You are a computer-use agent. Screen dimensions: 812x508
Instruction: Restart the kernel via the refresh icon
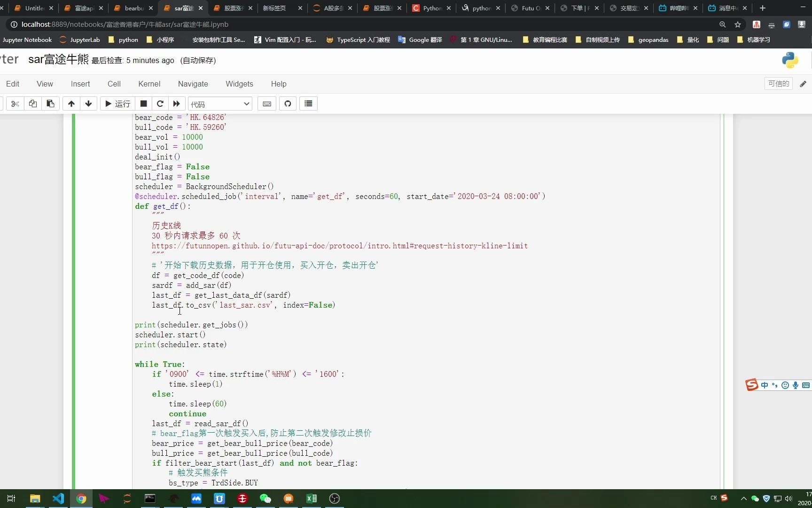160,103
